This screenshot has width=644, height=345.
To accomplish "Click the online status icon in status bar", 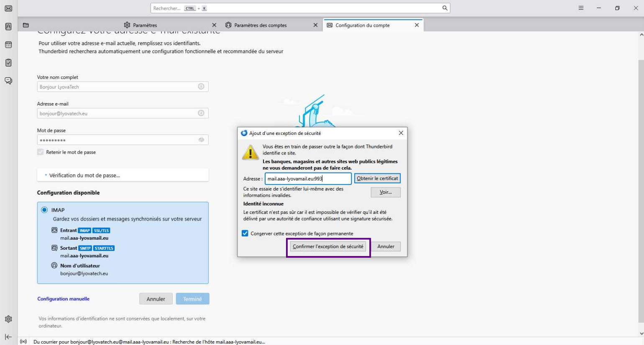I will click(x=23, y=342).
